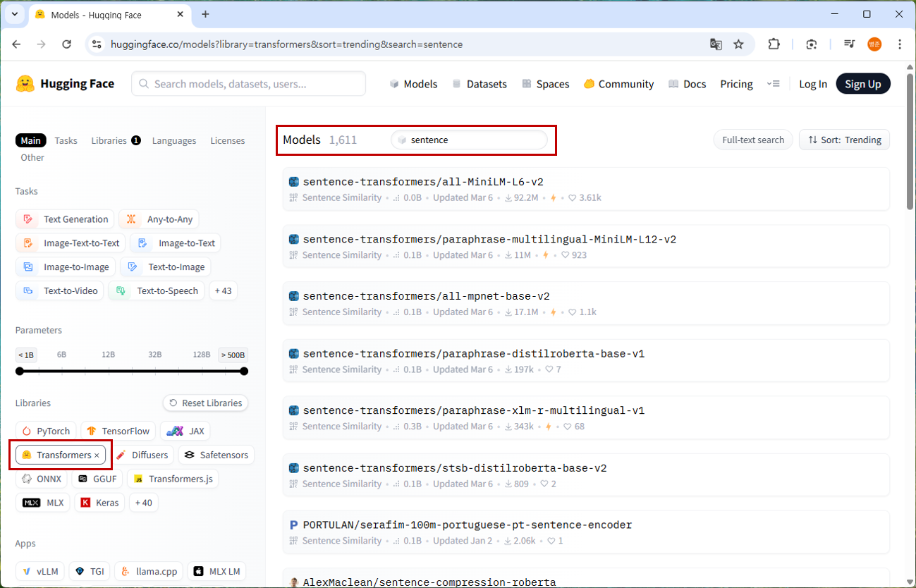Open the Sort: Trending dropdown
916x588 pixels.
pyautogui.click(x=844, y=140)
